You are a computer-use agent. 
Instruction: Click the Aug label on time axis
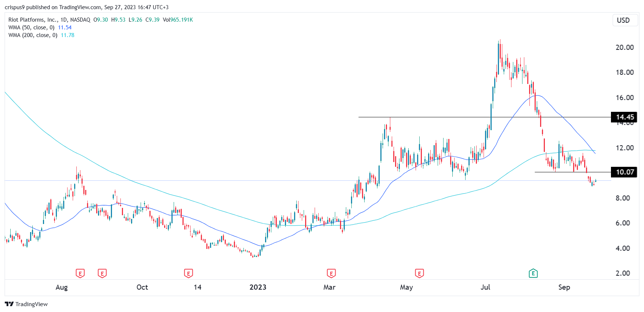tap(62, 287)
